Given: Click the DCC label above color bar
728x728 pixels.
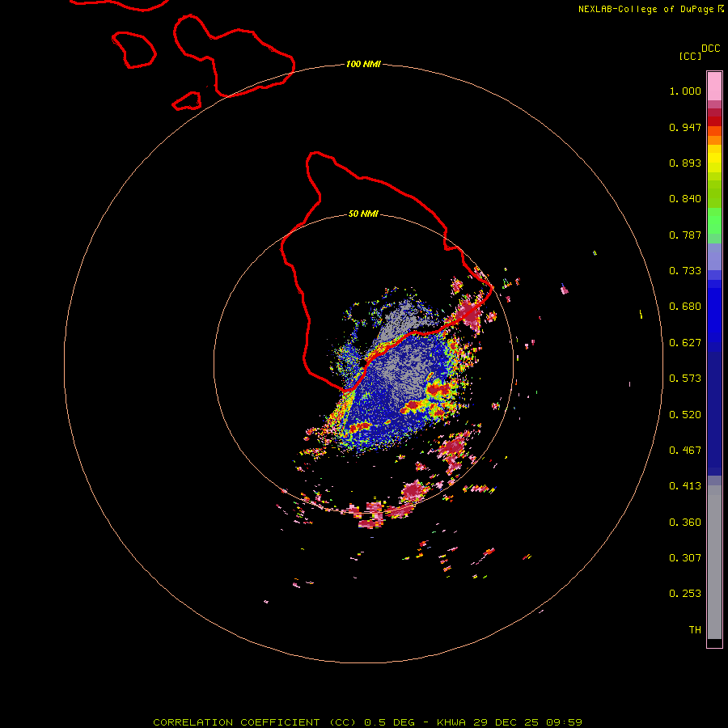Looking at the screenshot, I should point(711,49).
